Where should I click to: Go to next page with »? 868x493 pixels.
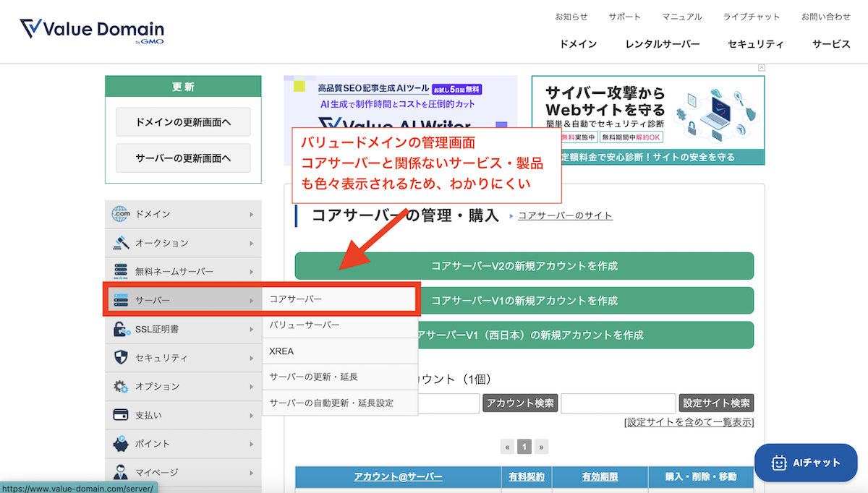click(541, 446)
